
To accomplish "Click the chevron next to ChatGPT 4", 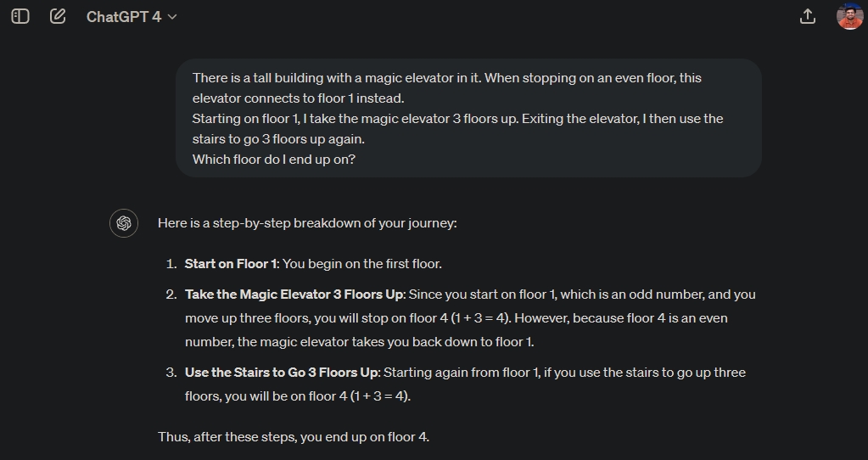I will [x=173, y=17].
